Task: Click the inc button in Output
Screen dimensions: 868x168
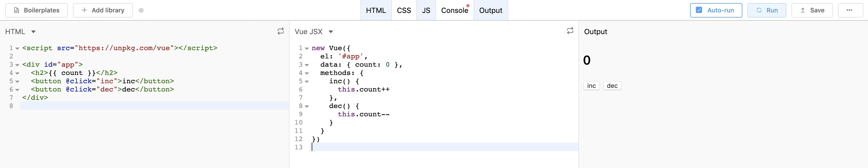Action: pos(591,86)
